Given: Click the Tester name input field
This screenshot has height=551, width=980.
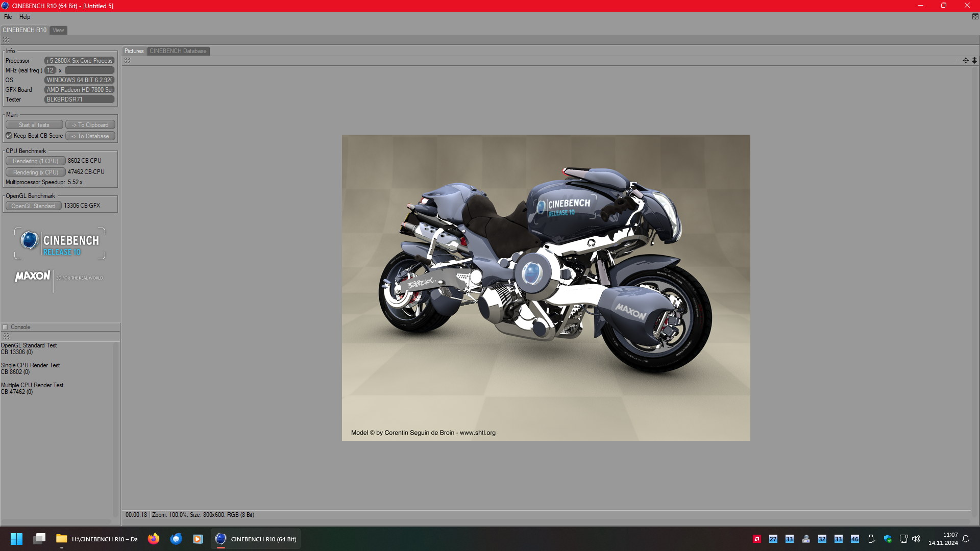Looking at the screenshot, I should (79, 99).
